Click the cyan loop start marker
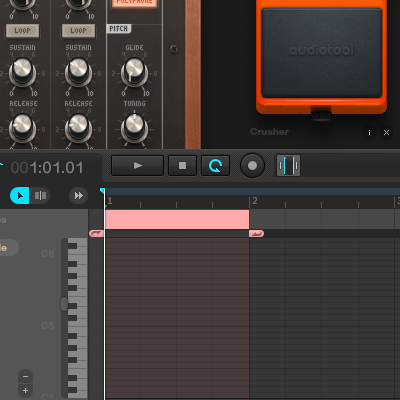 102,191
